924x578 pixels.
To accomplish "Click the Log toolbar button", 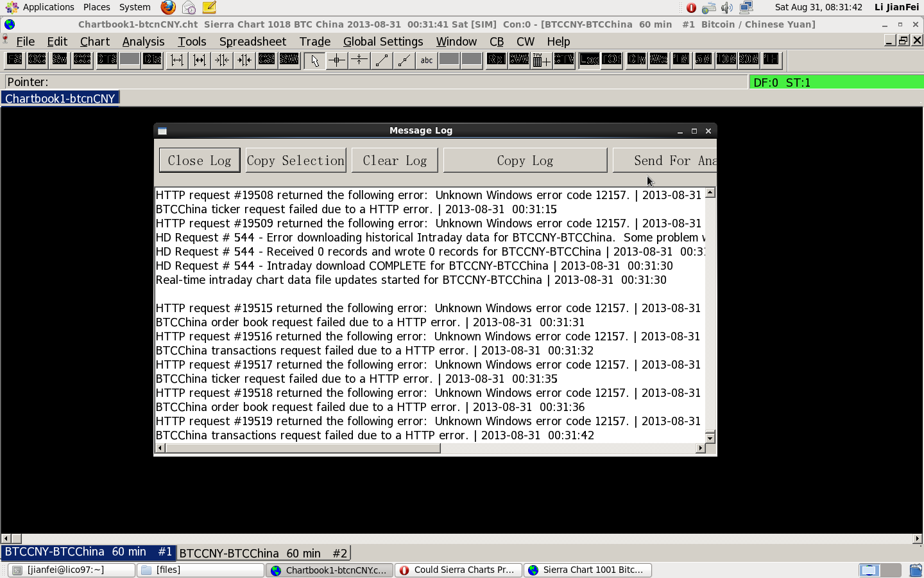I will point(589,60).
